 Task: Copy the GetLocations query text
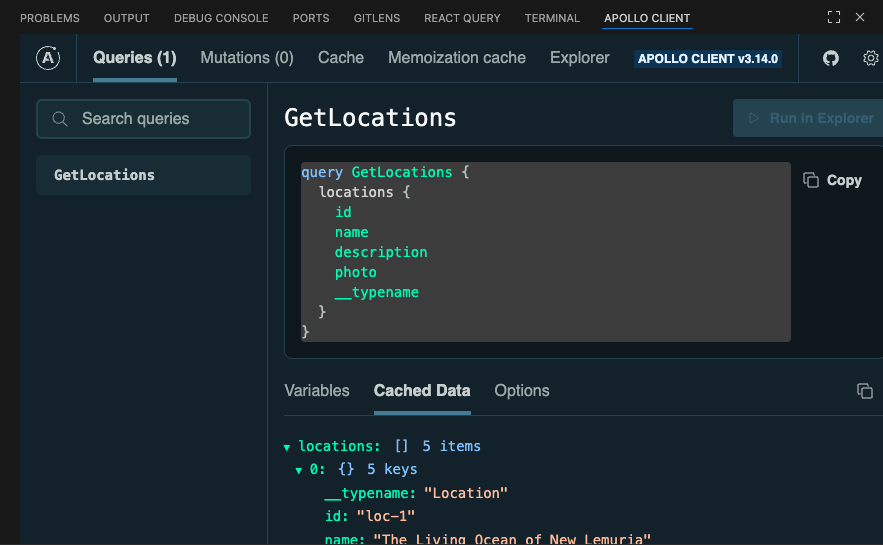(832, 180)
